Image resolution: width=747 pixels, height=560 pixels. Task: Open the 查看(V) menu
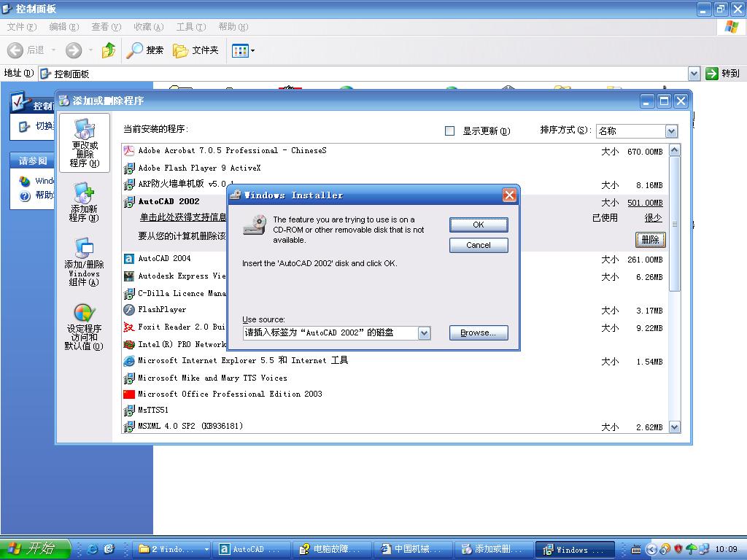tap(107, 27)
